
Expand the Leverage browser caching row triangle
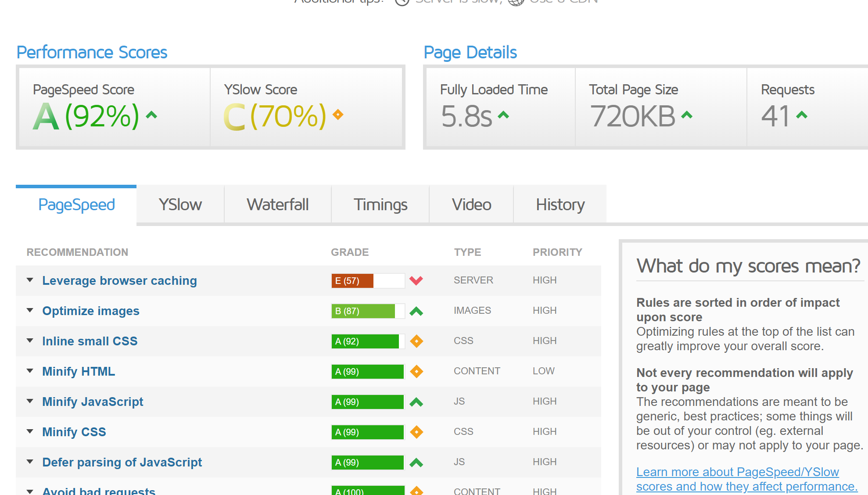(30, 280)
